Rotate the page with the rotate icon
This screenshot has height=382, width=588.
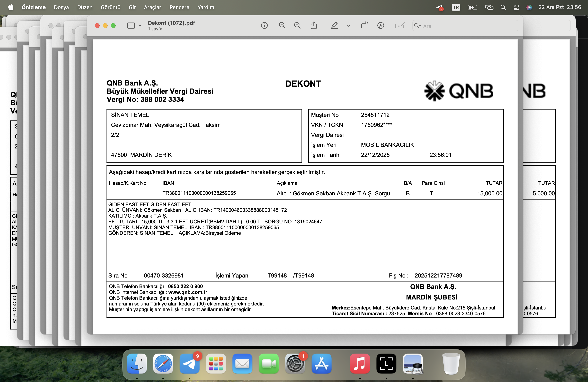point(364,25)
